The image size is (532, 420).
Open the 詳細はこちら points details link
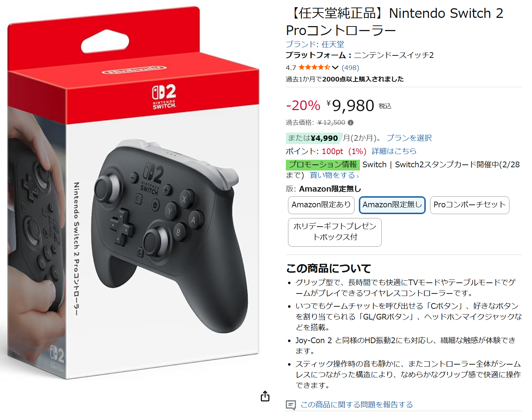pos(394,151)
